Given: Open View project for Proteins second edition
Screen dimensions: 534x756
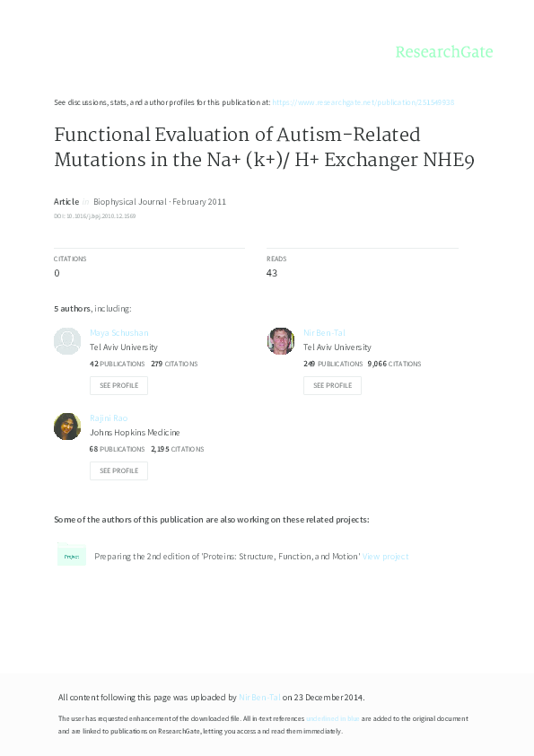Looking at the screenshot, I should (386, 556).
